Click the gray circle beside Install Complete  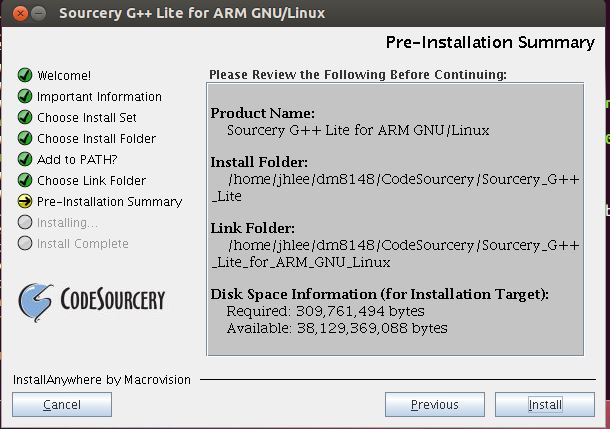(24, 244)
